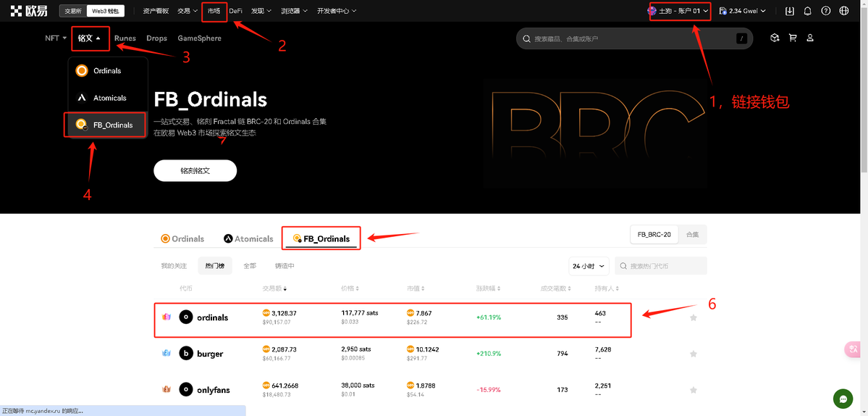Open the 2.34 Gwei gas dropdown

click(742, 11)
